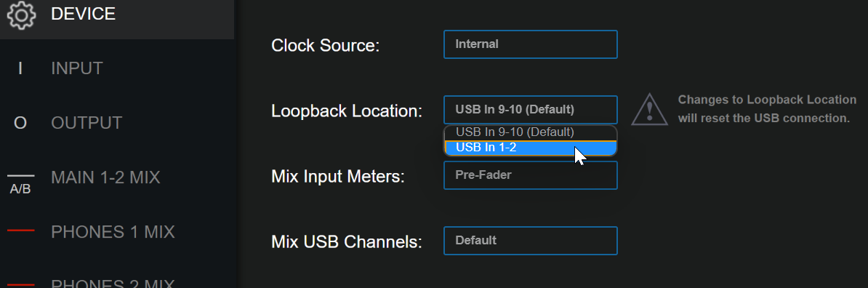Screen dimensions: 868x288
Task: Click the INPUT 'I' sidebar icon
Action: [x=20, y=68]
